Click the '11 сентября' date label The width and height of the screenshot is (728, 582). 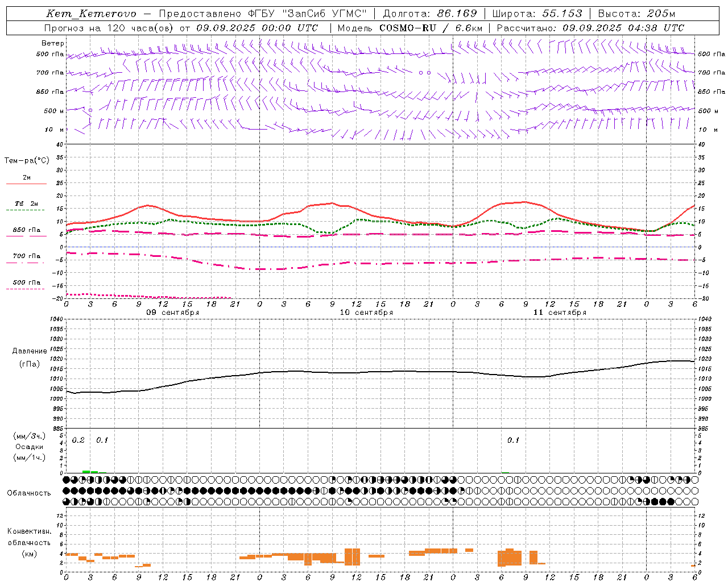pos(560,313)
